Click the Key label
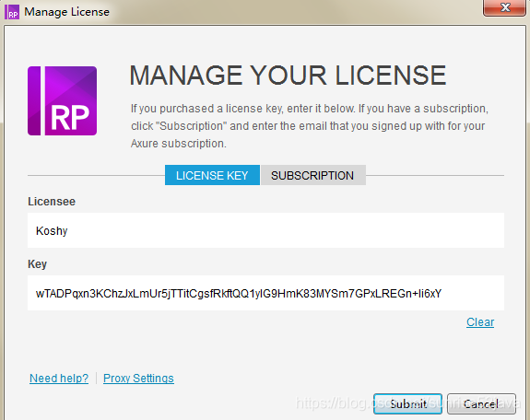Image resolution: width=530 pixels, height=420 pixels. tap(37, 264)
